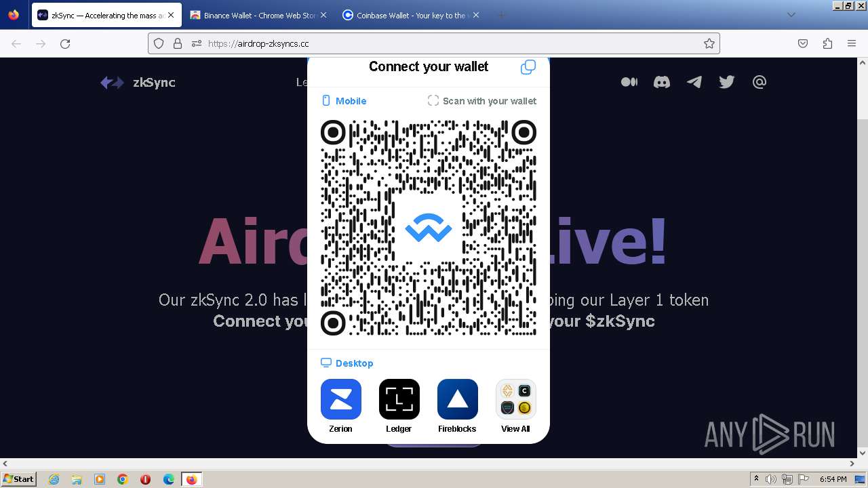This screenshot has height=488, width=868.
Task: Launch Opera from taskbar
Action: (146, 479)
